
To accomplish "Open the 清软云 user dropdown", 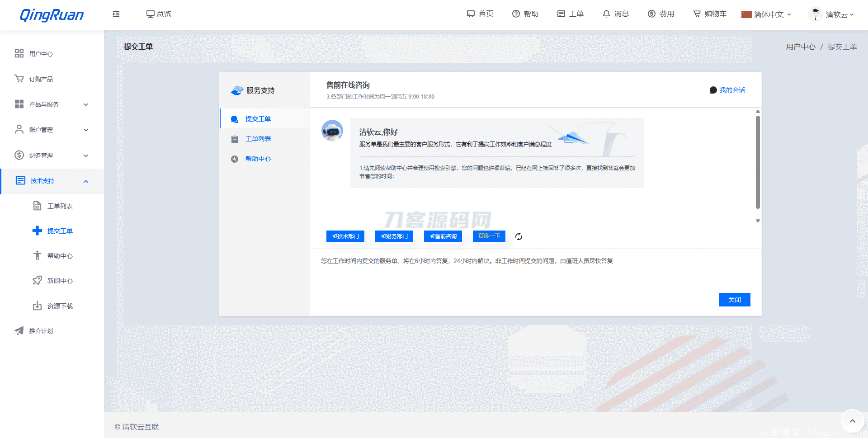I will 832,14.
